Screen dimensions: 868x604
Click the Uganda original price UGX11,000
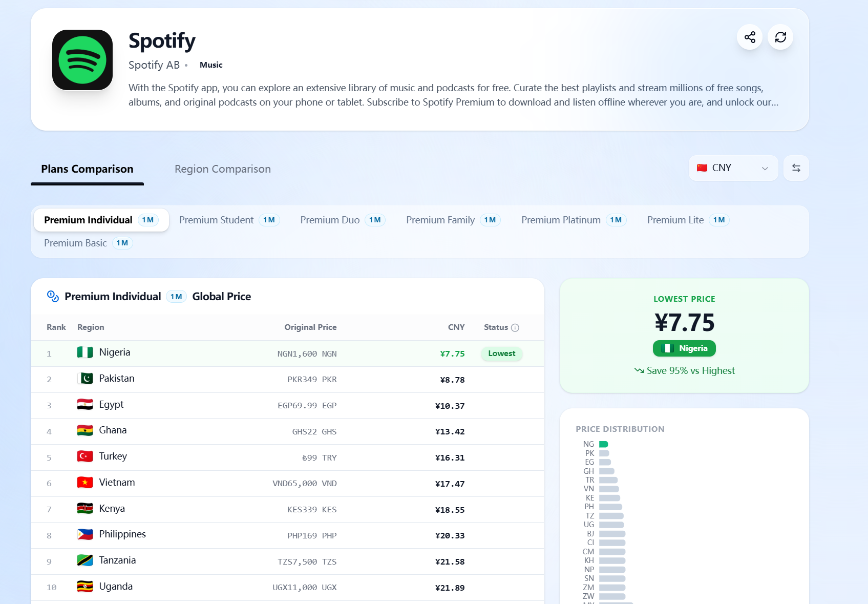305,588
